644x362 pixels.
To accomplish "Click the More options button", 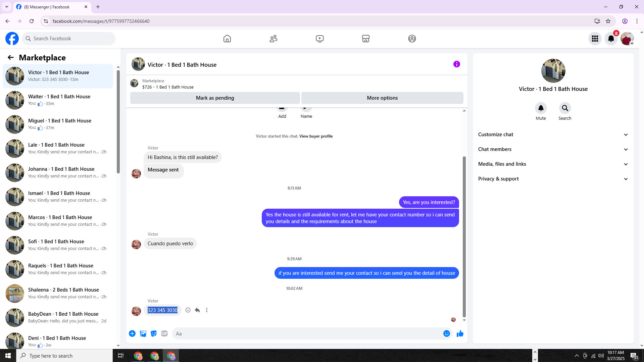I will coord(382,98).
